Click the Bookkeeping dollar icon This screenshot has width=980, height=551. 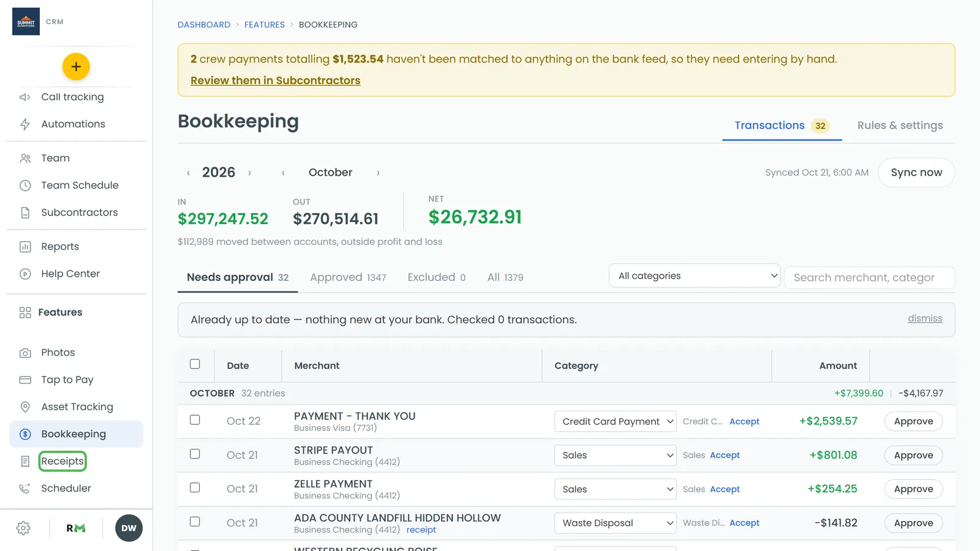(25, 434)
